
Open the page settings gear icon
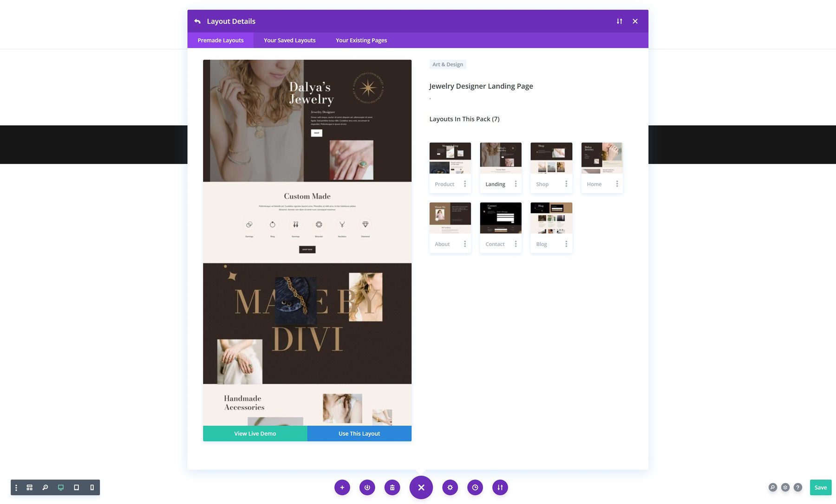point(450,487)
